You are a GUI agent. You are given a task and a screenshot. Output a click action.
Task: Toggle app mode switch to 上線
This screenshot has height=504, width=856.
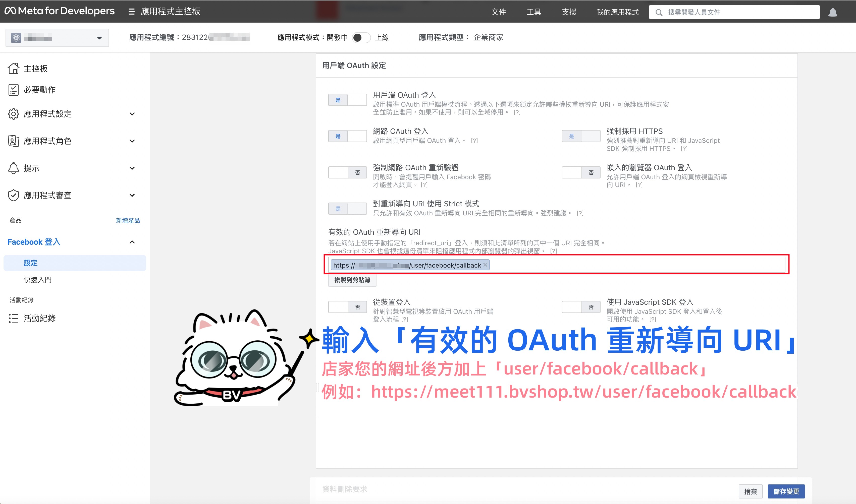[361, 37]
